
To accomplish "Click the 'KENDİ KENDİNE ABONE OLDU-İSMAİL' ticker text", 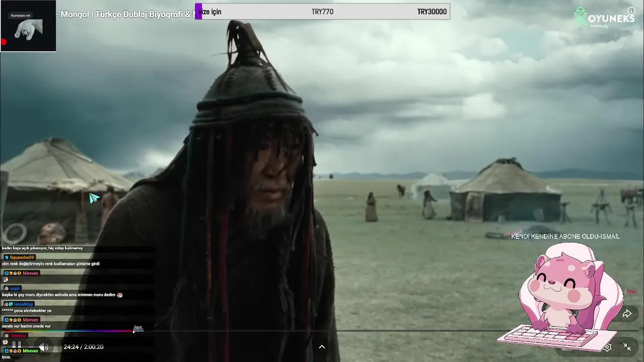I will tap(565, 236).
